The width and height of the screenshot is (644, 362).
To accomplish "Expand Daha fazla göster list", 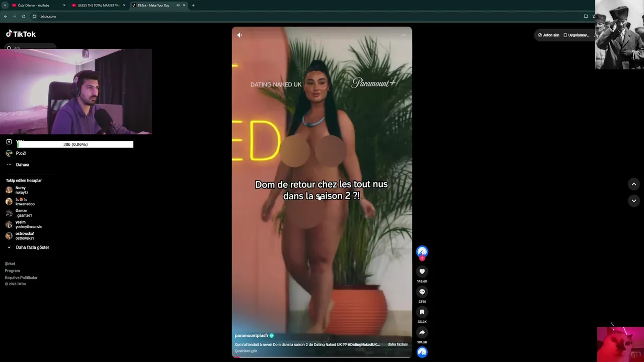I will [28, 247].
